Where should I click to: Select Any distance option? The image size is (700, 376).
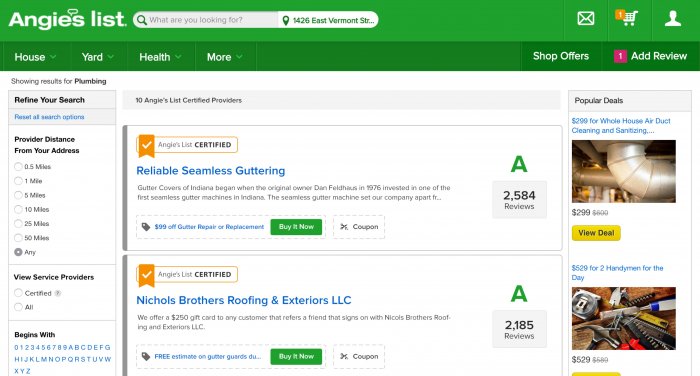[18, 252]
